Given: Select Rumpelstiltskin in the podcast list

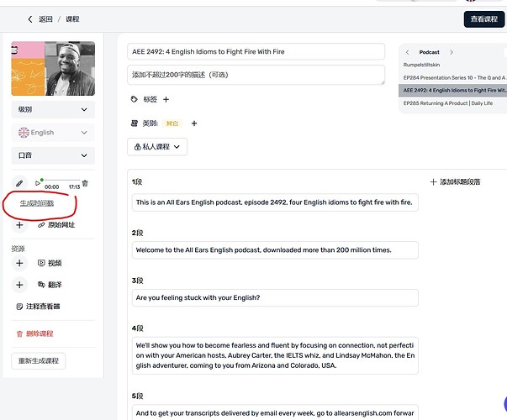Looking at the screenshot, I should 424,65.
